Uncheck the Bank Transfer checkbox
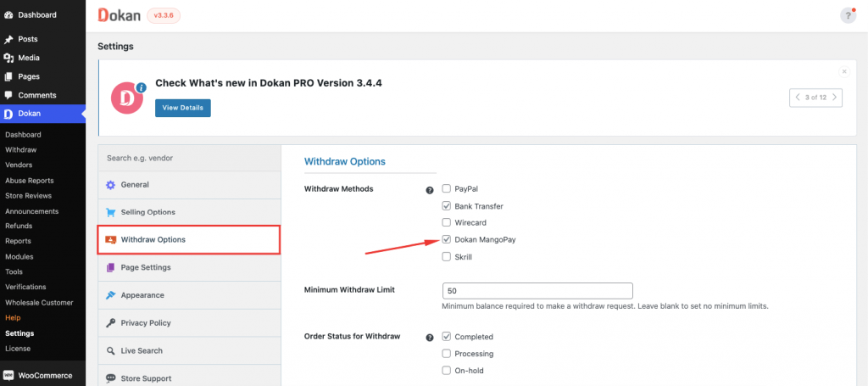This screenshot has height=386, width=868. (x=446, y=206)
